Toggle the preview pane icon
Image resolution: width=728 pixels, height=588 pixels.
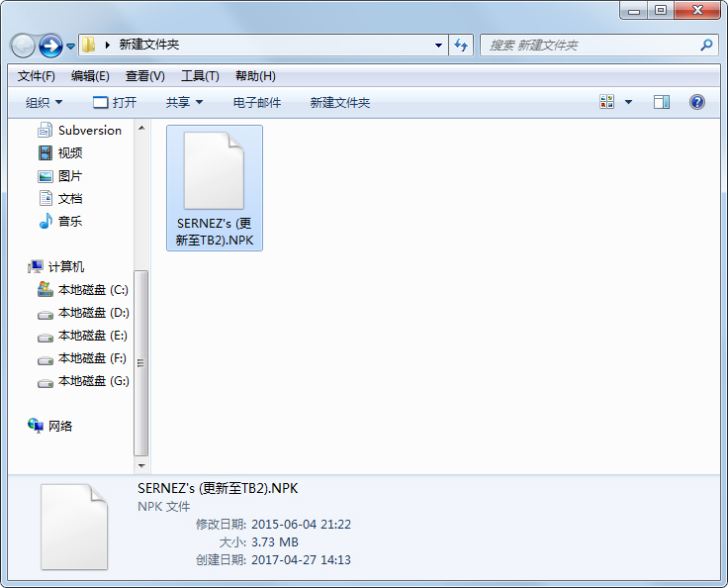pyautogui.click(x=662, y=102)
